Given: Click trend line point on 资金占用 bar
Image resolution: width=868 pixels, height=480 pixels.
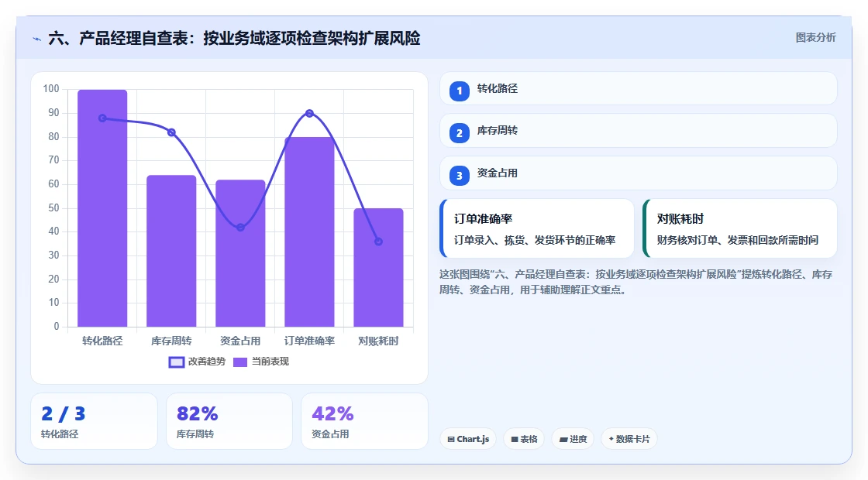Looking at the screenshot, I should pyautogui.click(x=240, y=228).
